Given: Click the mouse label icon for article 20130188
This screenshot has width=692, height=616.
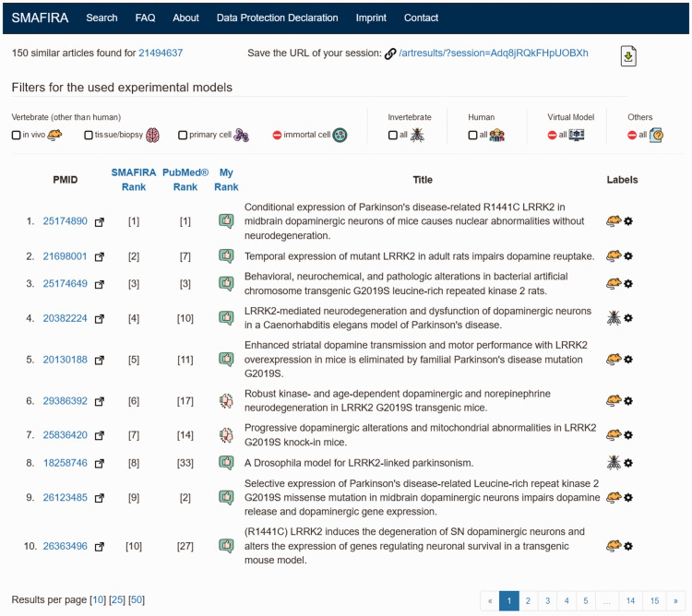Looking at the screenshot, I should (613, 360).
